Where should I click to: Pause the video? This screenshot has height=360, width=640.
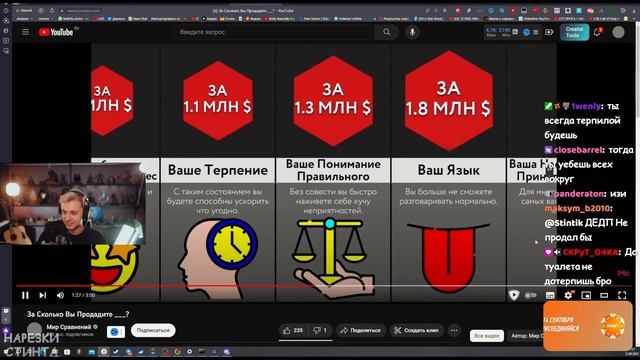point(25,295)
